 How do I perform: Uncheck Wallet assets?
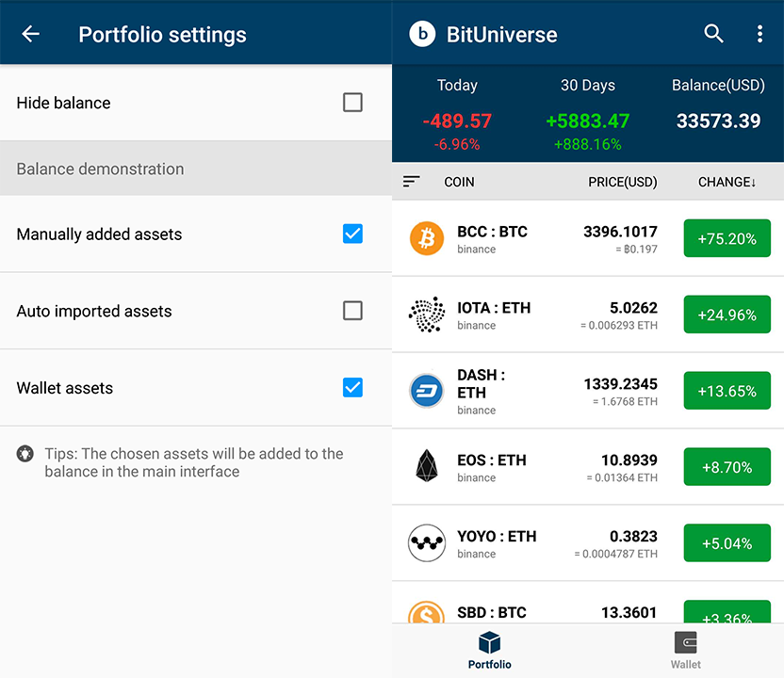[352, 388]
